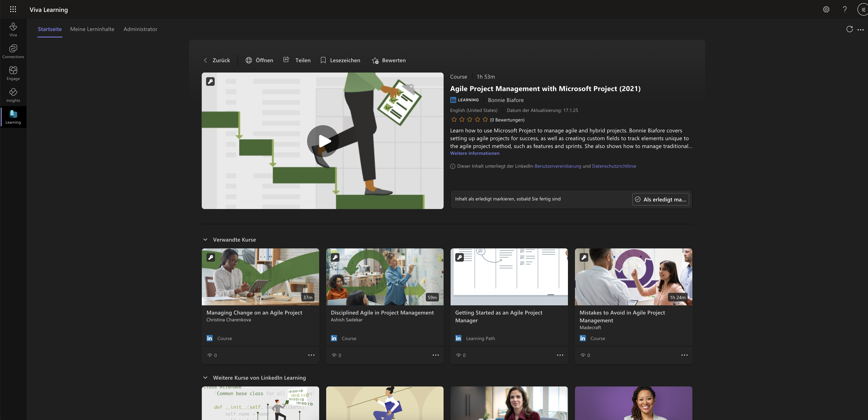Open Mistakes to Avoid in Agile thumbnail
The height and width of the screenshot is (420, 868).
point(633,277)
